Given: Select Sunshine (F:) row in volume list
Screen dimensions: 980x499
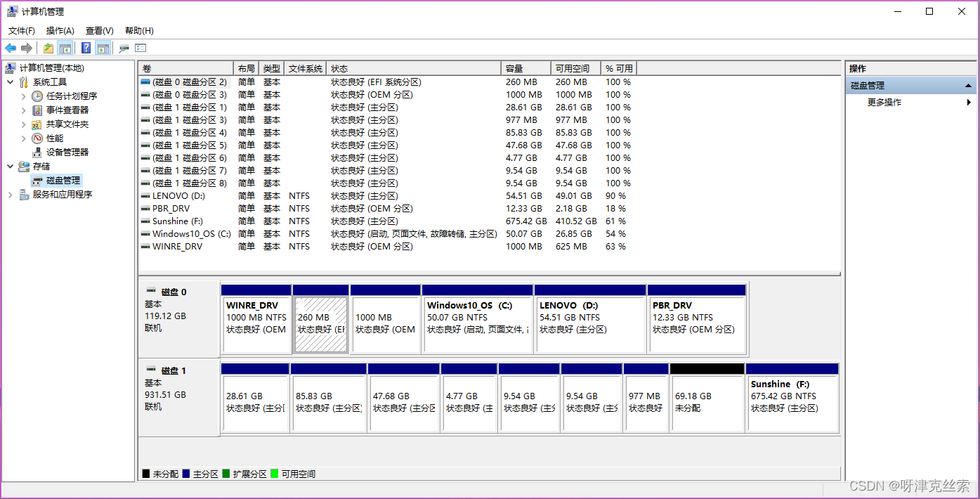Looking at the screenshot, I should point(388,221).
